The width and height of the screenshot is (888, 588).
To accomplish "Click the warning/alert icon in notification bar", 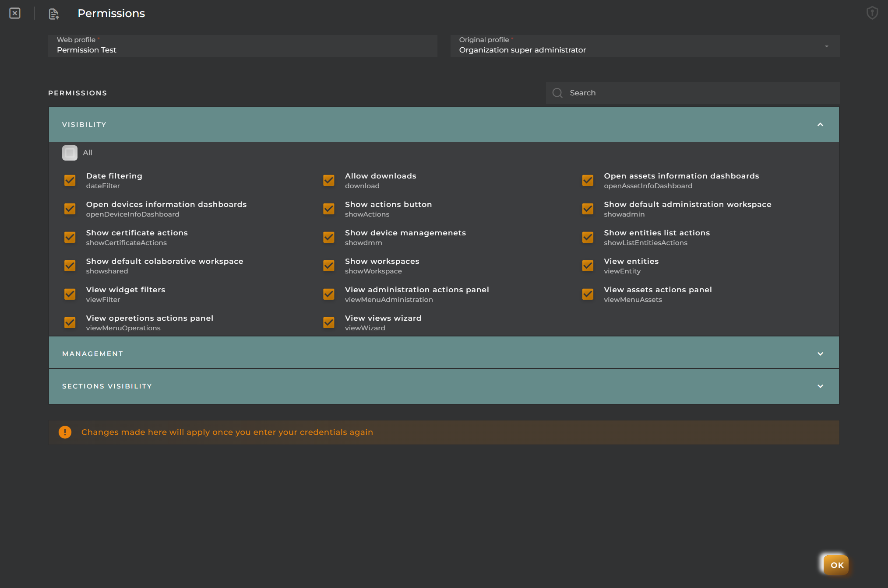I will point(64,432).
